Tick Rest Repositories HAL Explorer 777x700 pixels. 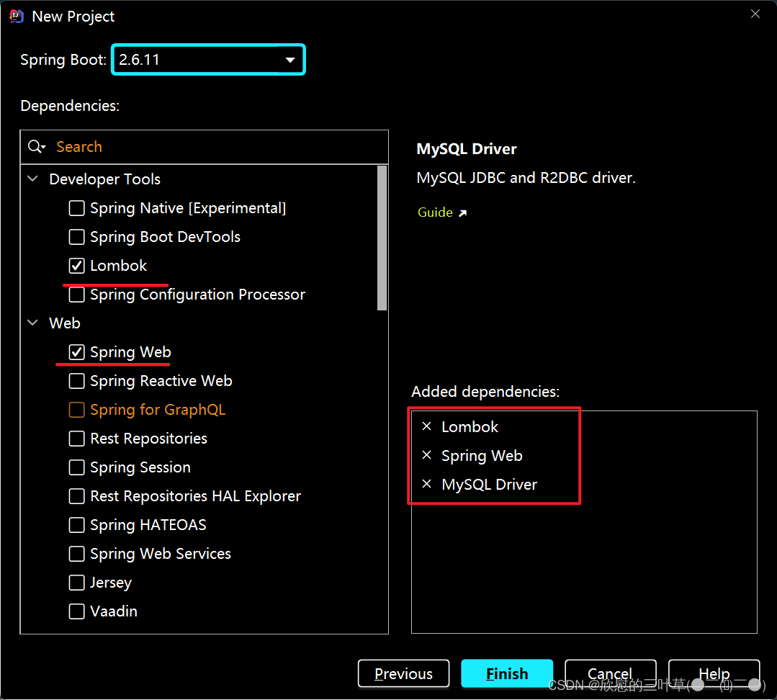point(77,496)
